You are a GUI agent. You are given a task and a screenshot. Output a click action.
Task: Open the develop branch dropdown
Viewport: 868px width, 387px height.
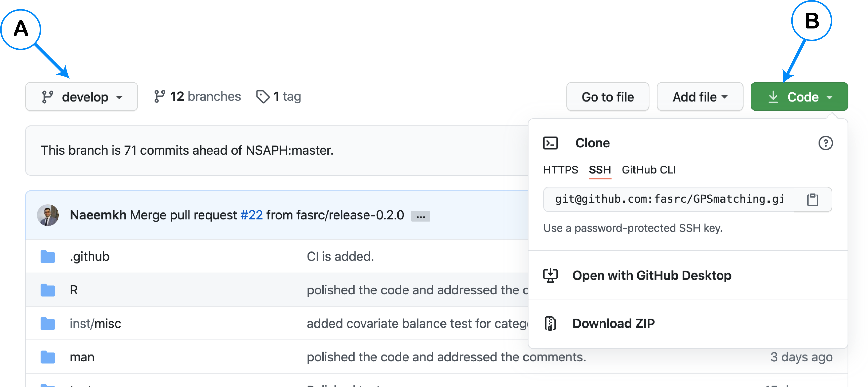click(81, 97)
